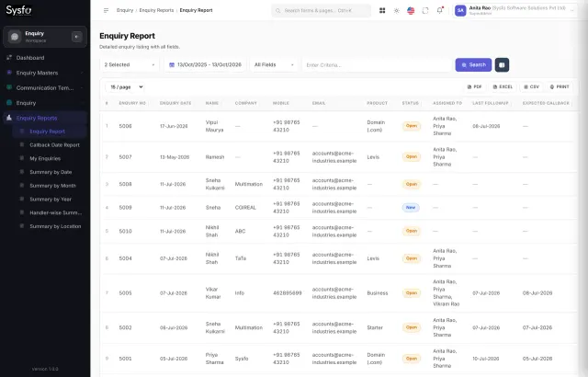Click the Enter Criteria input field

point(377,65)
